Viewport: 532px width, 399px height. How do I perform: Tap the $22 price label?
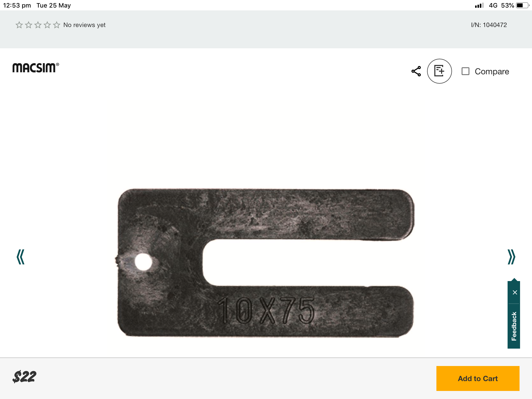(x=24, y=377)
